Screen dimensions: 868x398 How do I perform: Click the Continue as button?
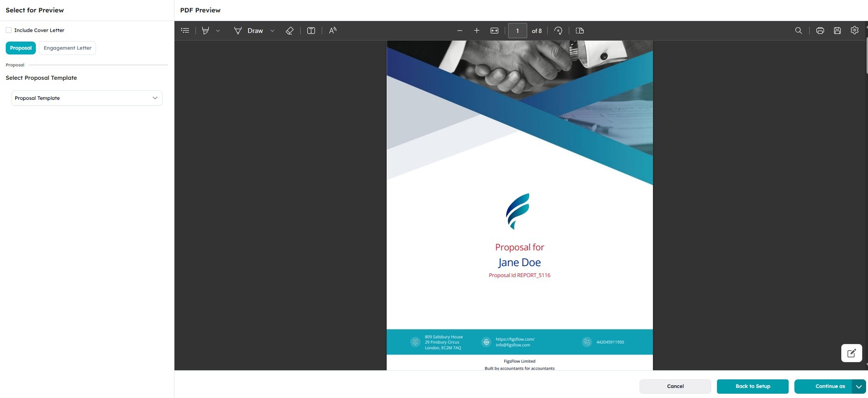click(823, 386)
